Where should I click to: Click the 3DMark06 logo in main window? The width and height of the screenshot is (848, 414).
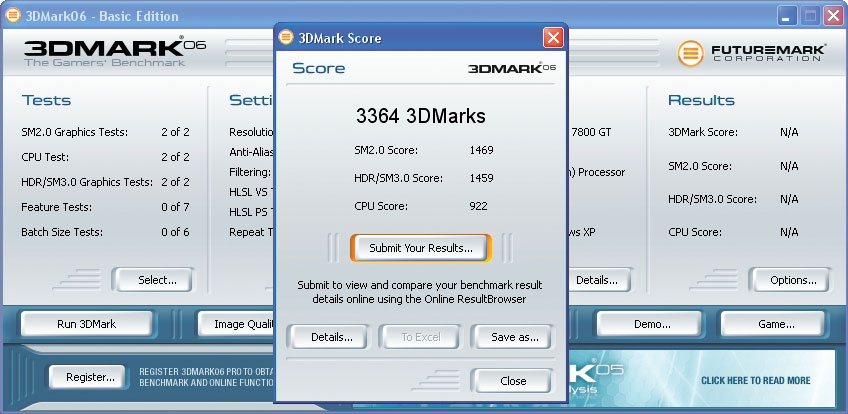tap(115, 51)
